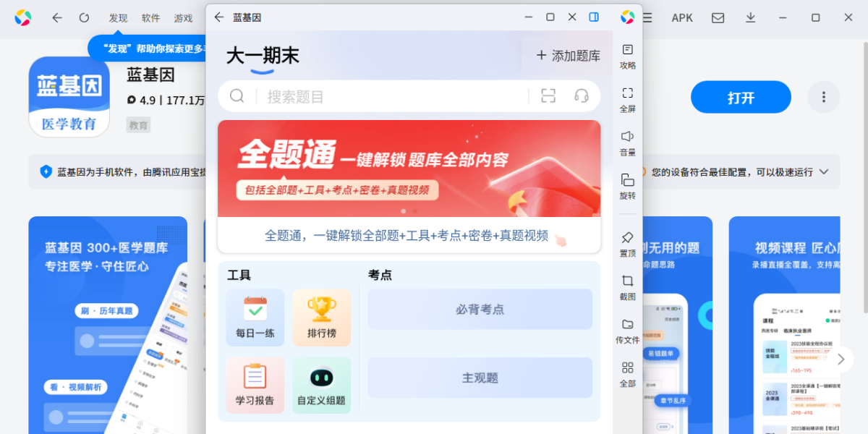Open 每日一练 daily practice
This screenshot has width=868, height=434.
click(255, 318)
